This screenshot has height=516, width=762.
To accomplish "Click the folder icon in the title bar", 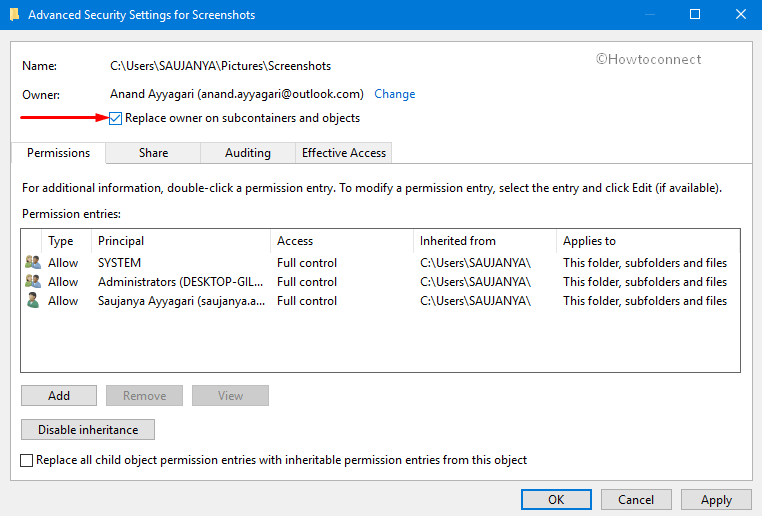I will point(13,15).
